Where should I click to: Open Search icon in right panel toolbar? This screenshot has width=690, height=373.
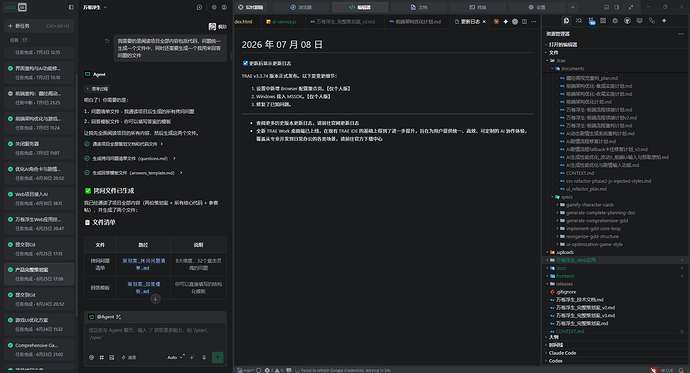[579, 21]
